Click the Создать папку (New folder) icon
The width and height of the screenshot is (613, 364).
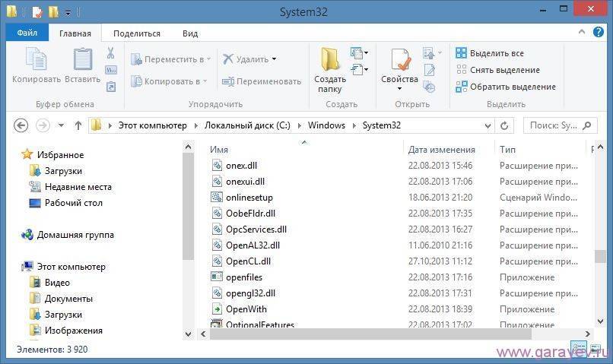point(330,60)
